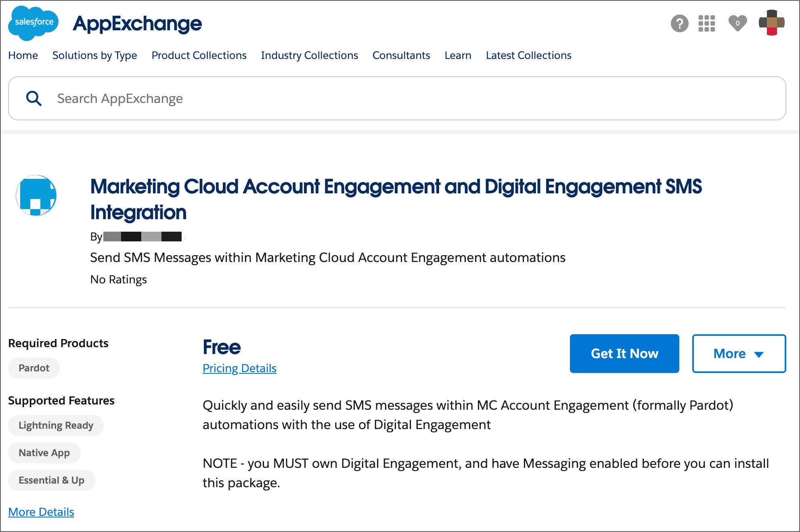This screenshot has width=800, height=532.
Task: Open Solutions by Type menu item
Action: point(94,55)
